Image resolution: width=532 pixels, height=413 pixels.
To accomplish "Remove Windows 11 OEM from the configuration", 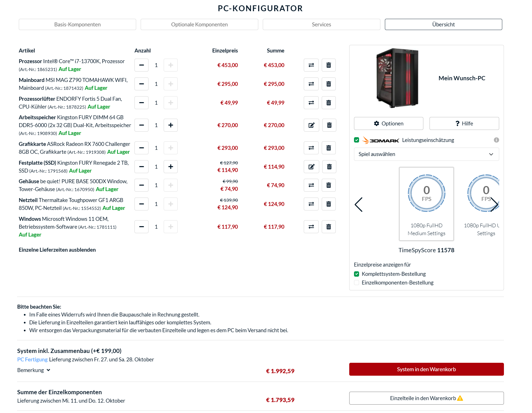I will [328, 227].
